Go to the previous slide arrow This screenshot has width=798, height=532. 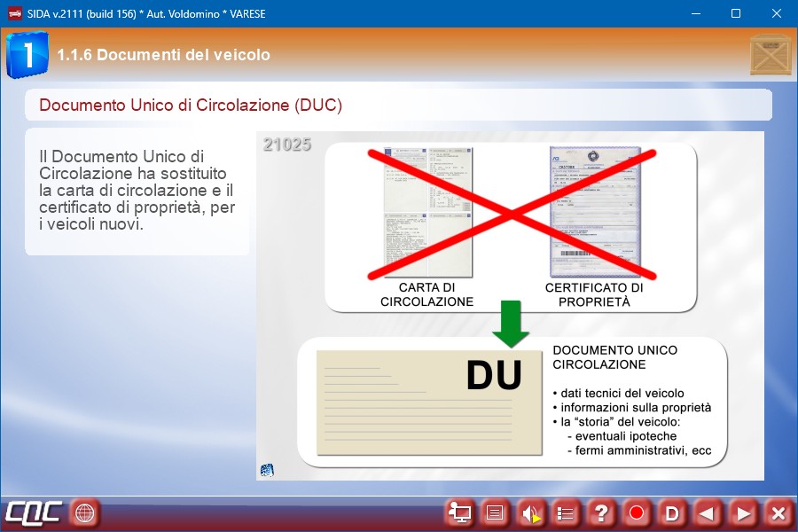(x=707, y=512)
